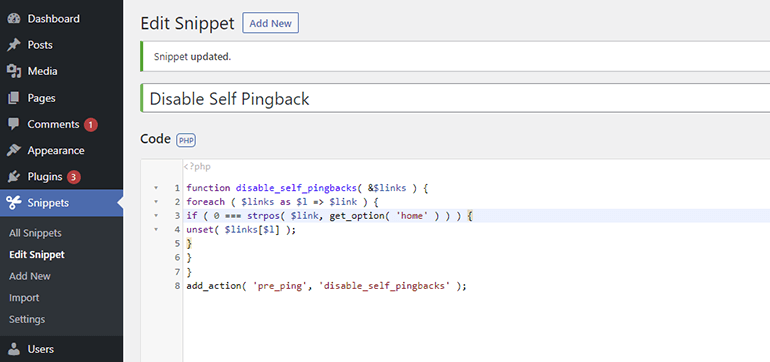Click the Dashboard gauge icon

coord(14,19)
